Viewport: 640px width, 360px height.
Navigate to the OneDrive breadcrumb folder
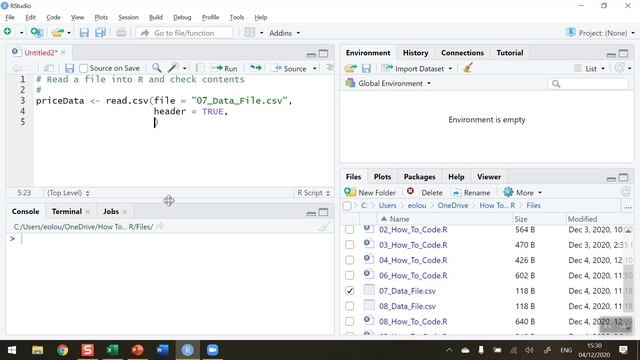click(453, 205)
